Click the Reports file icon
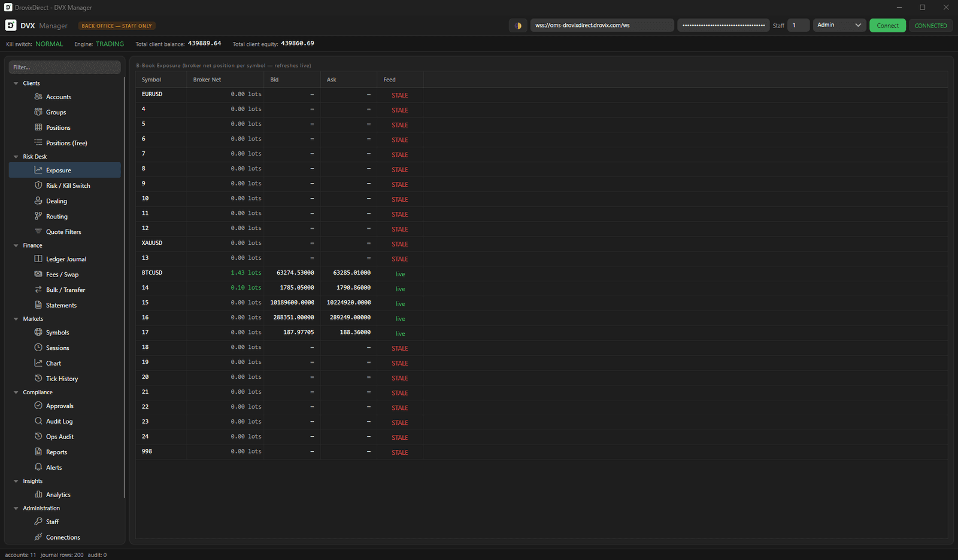 [x=38, y=452]
